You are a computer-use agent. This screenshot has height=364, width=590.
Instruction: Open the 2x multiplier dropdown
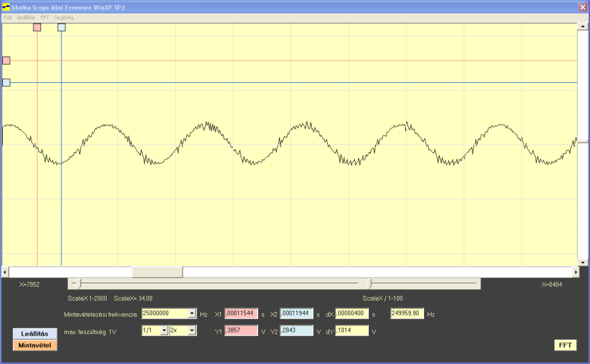pyautogui.click(x=192, y=331)
